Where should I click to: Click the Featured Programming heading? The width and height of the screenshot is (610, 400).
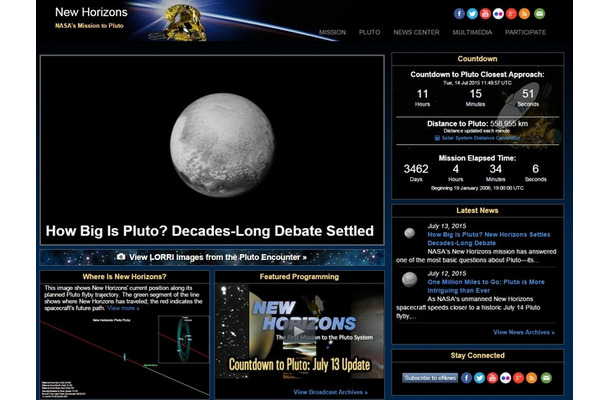[299, 277]
